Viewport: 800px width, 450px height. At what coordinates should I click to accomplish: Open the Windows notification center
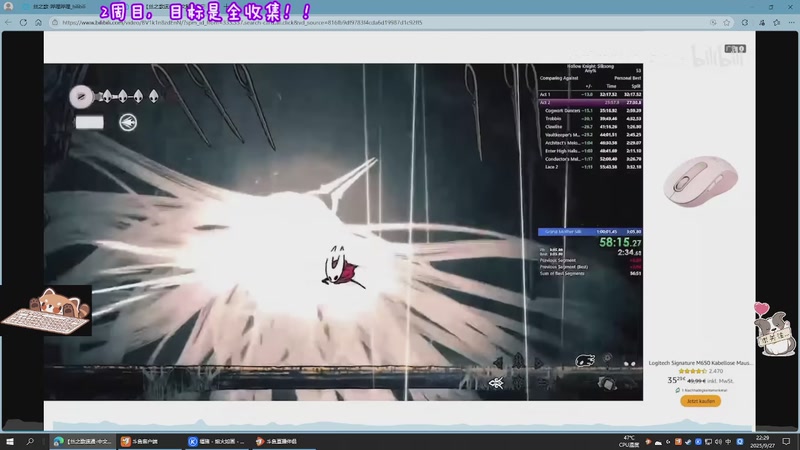(x=786, y=441)
